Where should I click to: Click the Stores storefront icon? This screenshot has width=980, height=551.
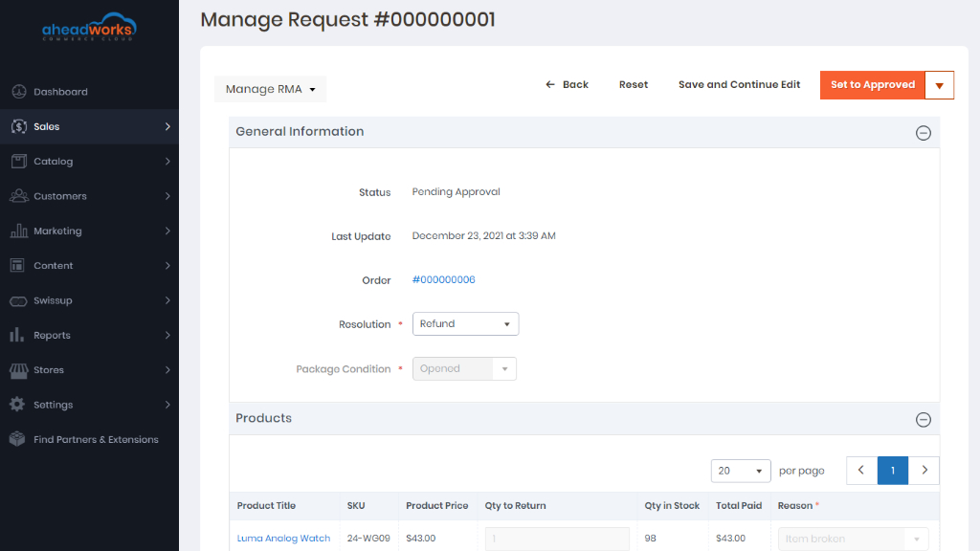click(x=19, y=370)
